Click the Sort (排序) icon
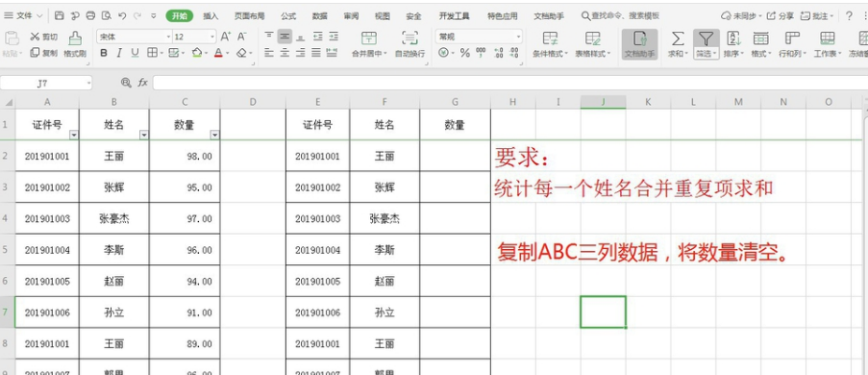The height and width of the screenshot is (375, 868). (733, 38)
